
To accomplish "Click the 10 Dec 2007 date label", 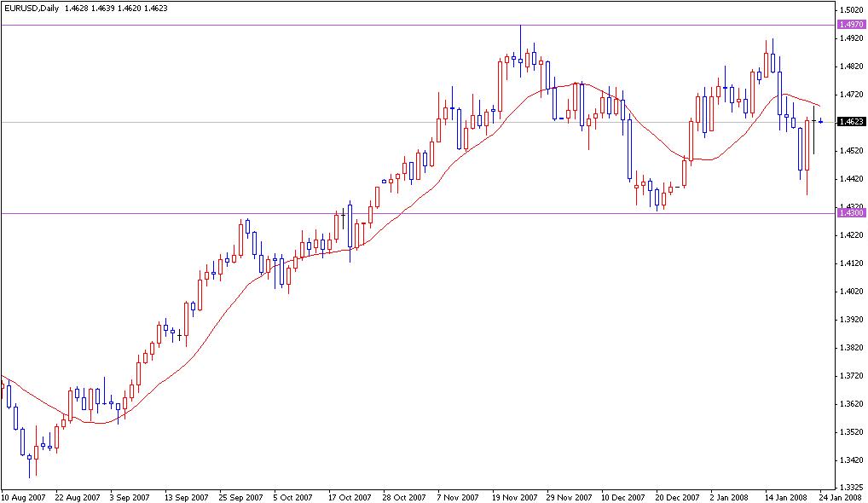I will point(622,498).
